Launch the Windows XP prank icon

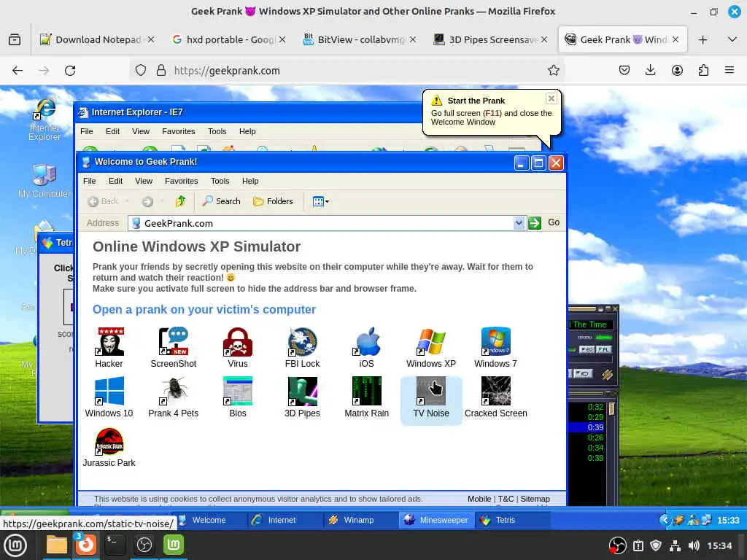pos(431,348)
